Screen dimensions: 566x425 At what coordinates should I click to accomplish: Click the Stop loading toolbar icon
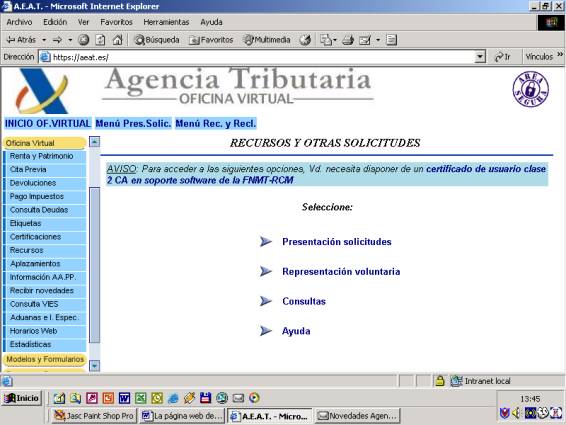tap(84, 40)
